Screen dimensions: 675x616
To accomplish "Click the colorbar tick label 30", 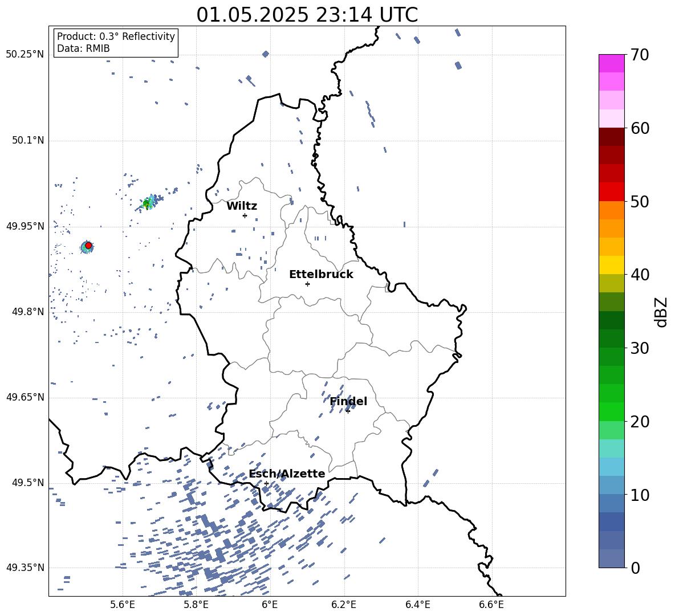I will (640, 348).
